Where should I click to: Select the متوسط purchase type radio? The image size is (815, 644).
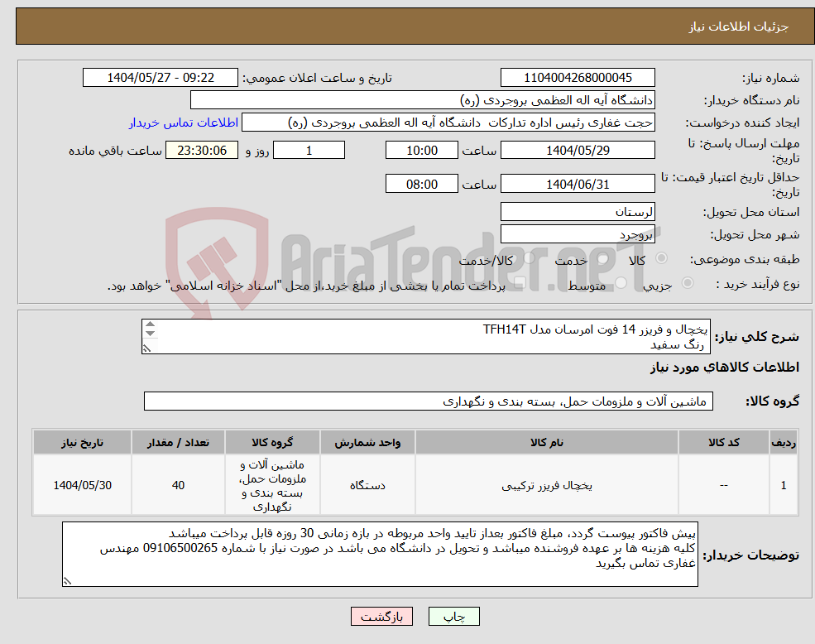[x=621, y=283]
